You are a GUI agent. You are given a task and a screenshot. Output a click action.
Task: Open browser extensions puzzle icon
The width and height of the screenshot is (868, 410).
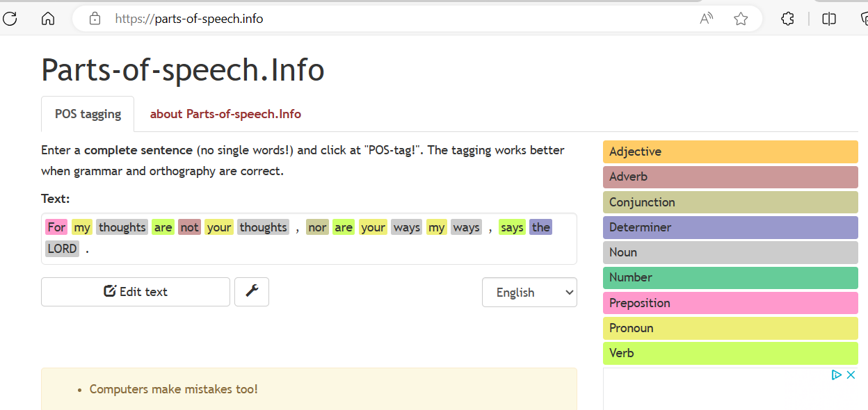coord(787,19)
